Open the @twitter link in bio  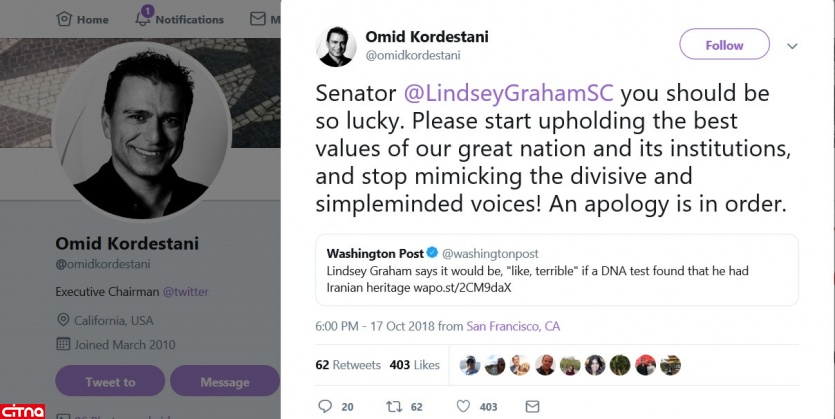(x=186, y=292)
